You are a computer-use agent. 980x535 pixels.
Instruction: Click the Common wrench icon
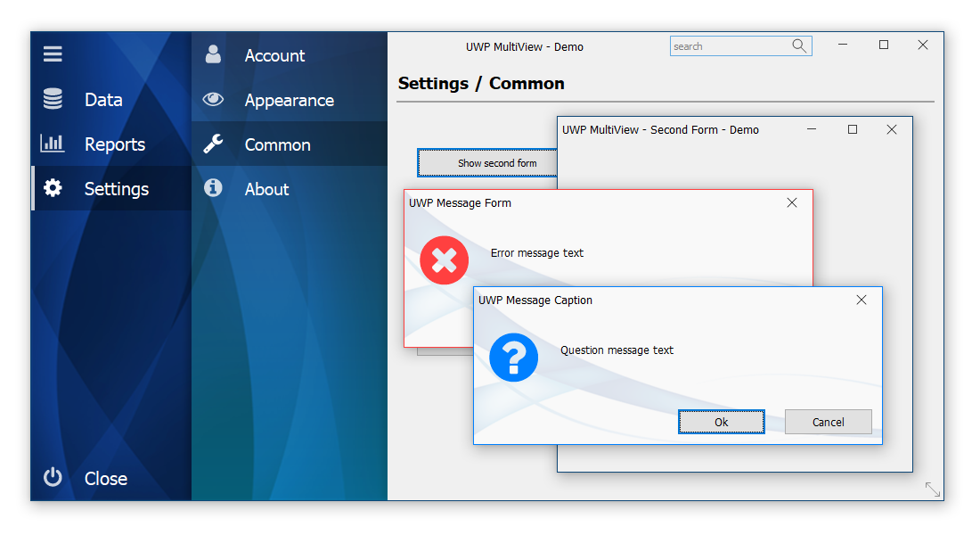pyautogui.click(x=213, y=144)
